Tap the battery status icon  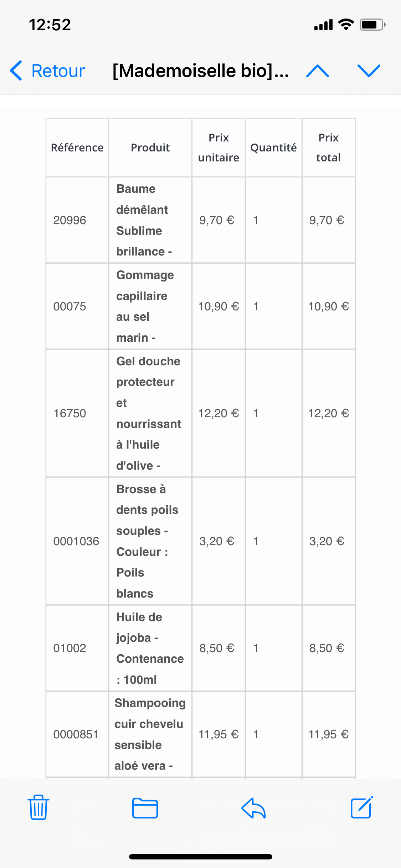pos(372,25)
